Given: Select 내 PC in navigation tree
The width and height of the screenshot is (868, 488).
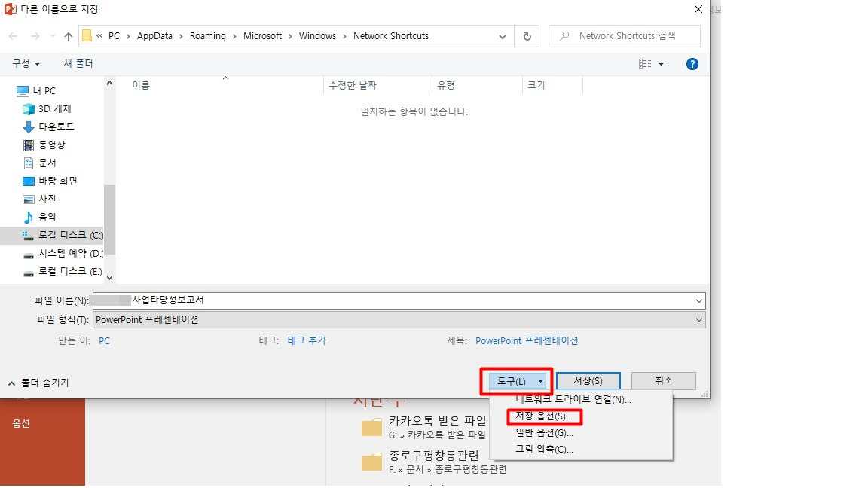Looking at the screenshot, I should pyautogui.click(x=36, y=90).
